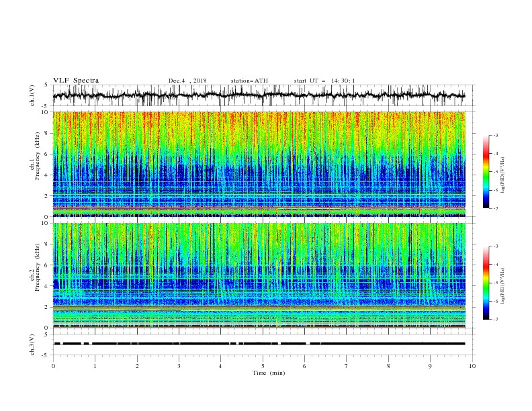Click the ch.1 spectrogram color scale bar
This screenshot has height=411, width=532.
(486, 172)
